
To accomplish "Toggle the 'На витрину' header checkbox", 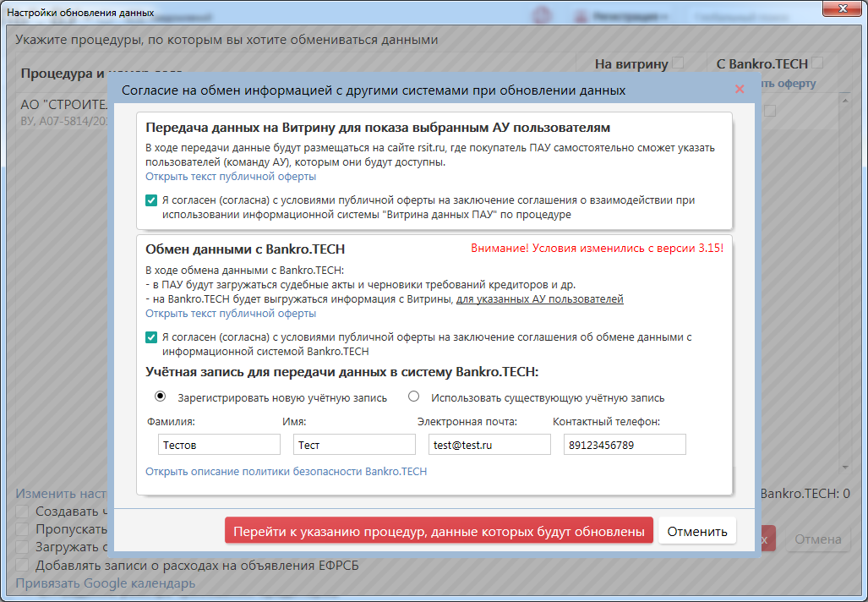I will [678, 63].
